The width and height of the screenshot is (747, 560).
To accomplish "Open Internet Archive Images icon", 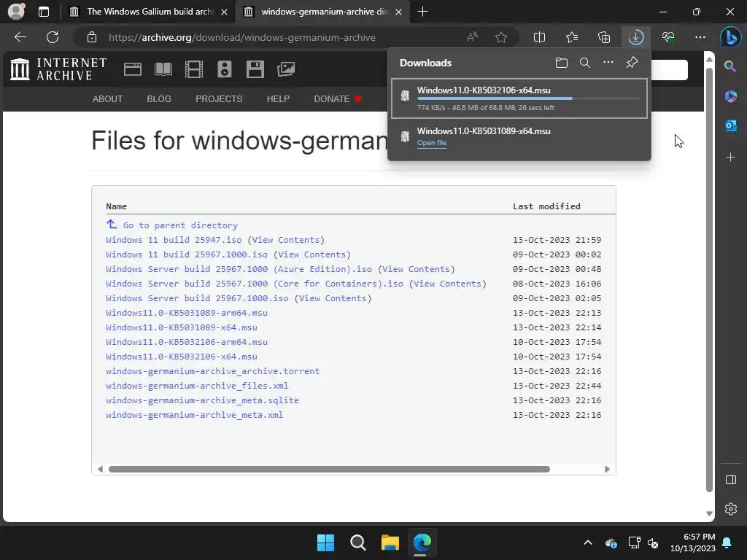I will [286, 69].
